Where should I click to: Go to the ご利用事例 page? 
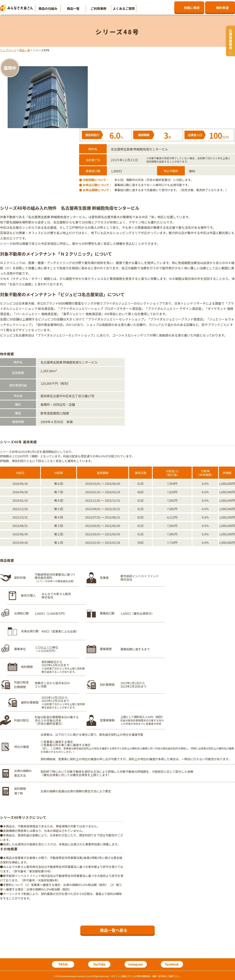tap(98, 8)
